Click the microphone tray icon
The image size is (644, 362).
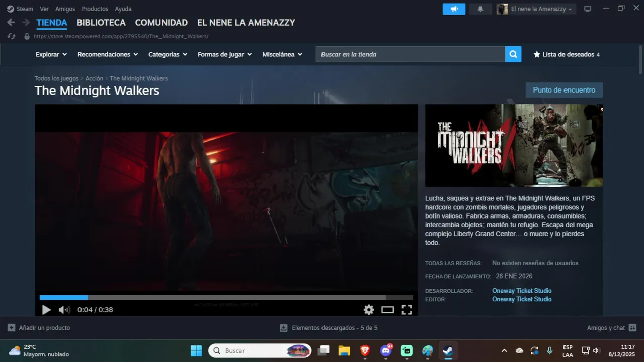[550, 350]
